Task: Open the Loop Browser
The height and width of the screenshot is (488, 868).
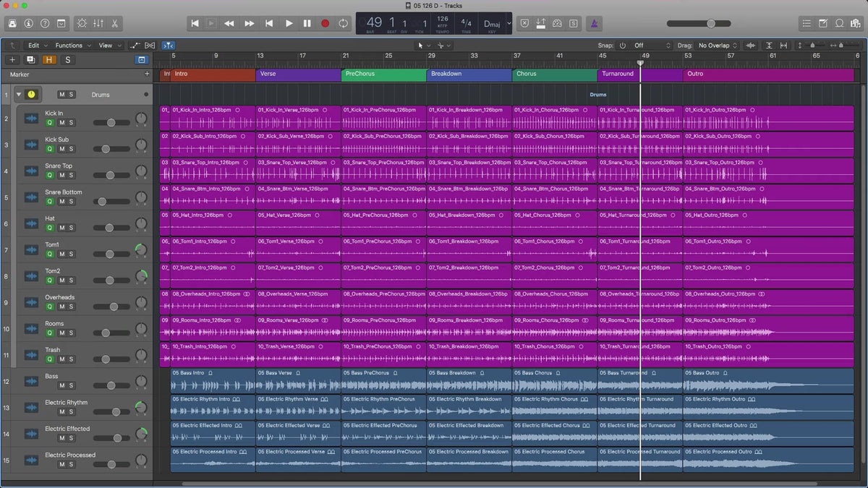Action: 840,23
